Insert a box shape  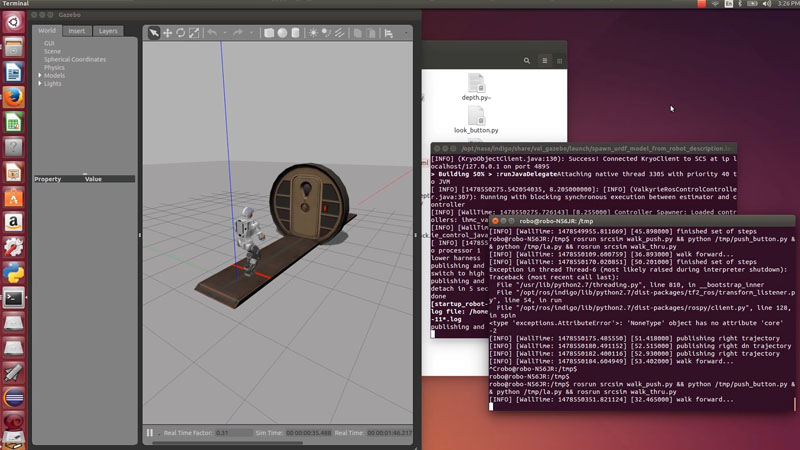tap(269, 33)
